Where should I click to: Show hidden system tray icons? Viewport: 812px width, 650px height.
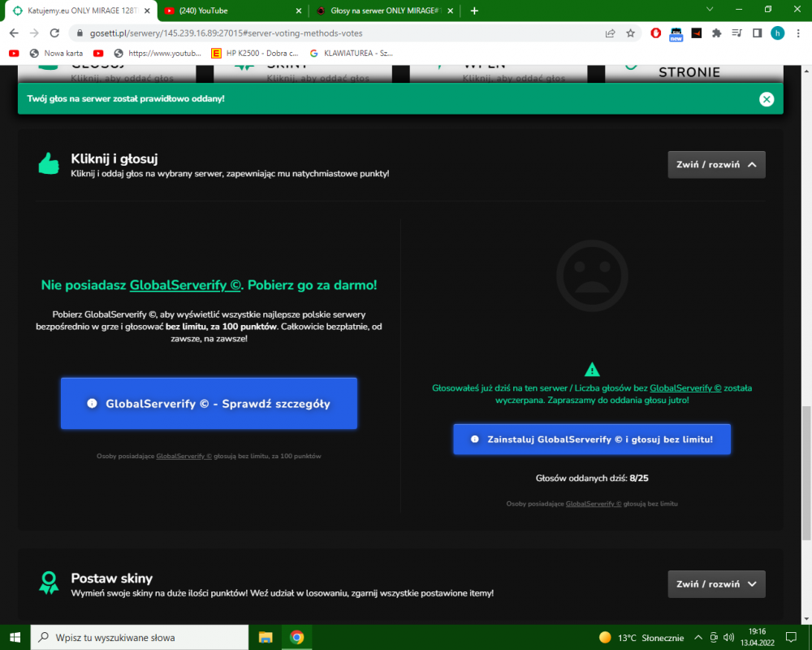(x=698, y=638)
